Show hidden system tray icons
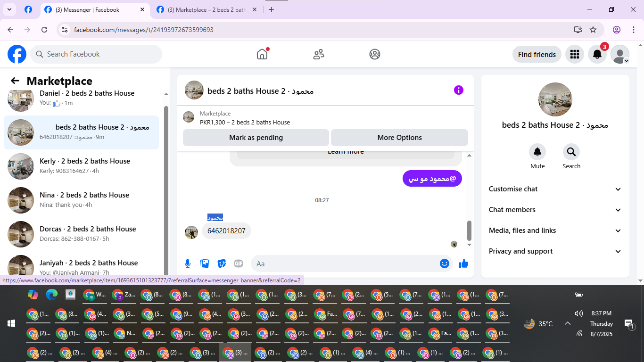Image resolution: width=644 pixels, height=362 pixels. coord(568,323)
